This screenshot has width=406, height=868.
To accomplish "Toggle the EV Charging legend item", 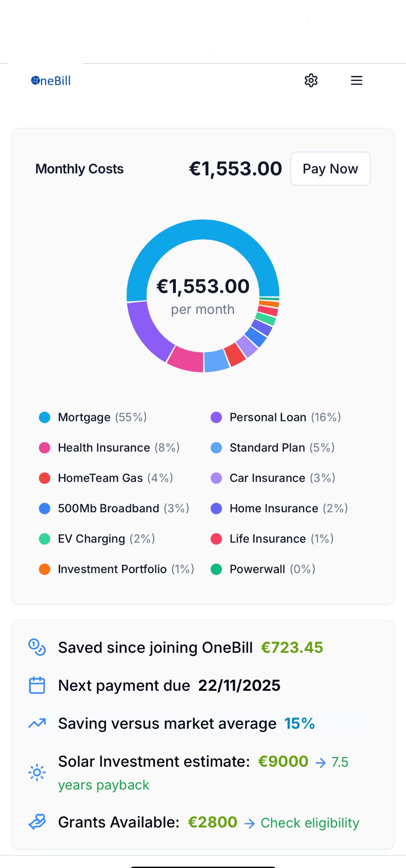I will point(96,538).
